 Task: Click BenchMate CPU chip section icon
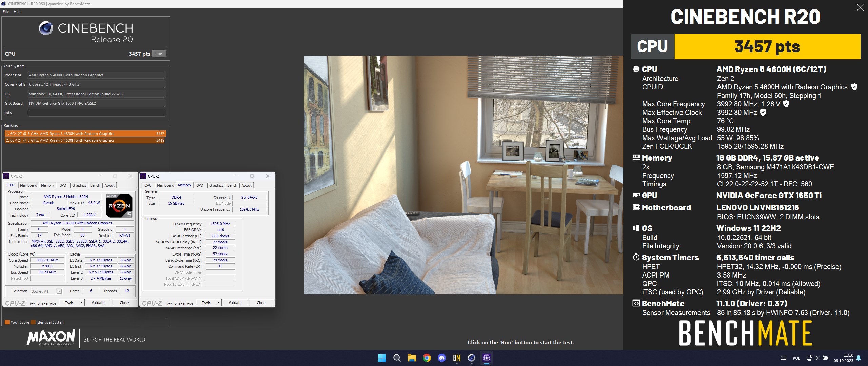pyautogui.click(x=636, y=69)
